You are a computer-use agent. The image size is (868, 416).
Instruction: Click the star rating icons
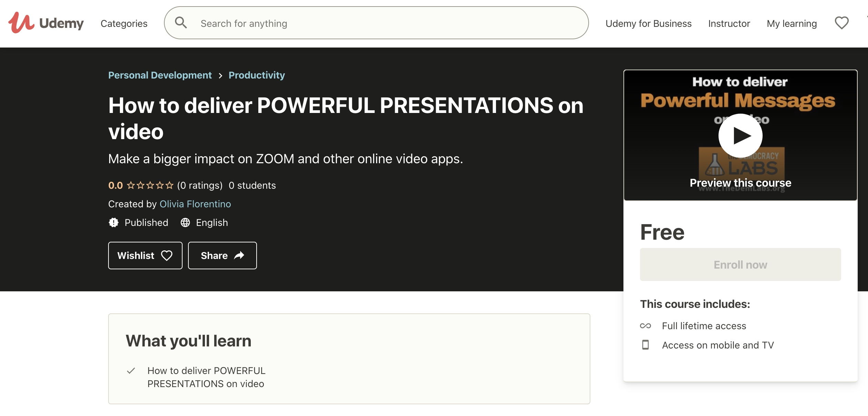(150, 185)
